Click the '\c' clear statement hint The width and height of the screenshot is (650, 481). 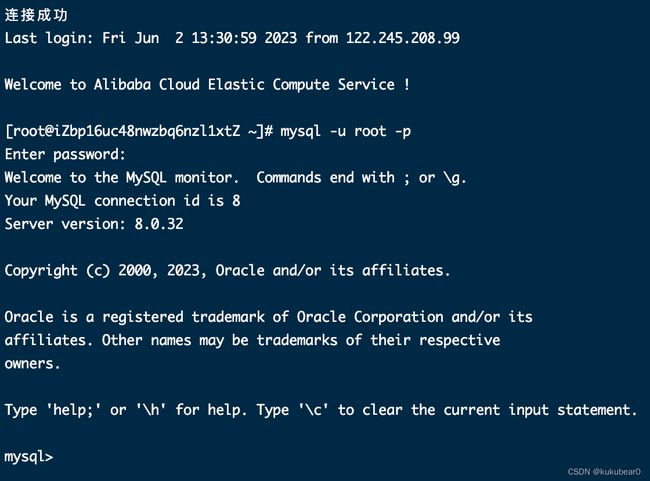click(x=313, y=410)
